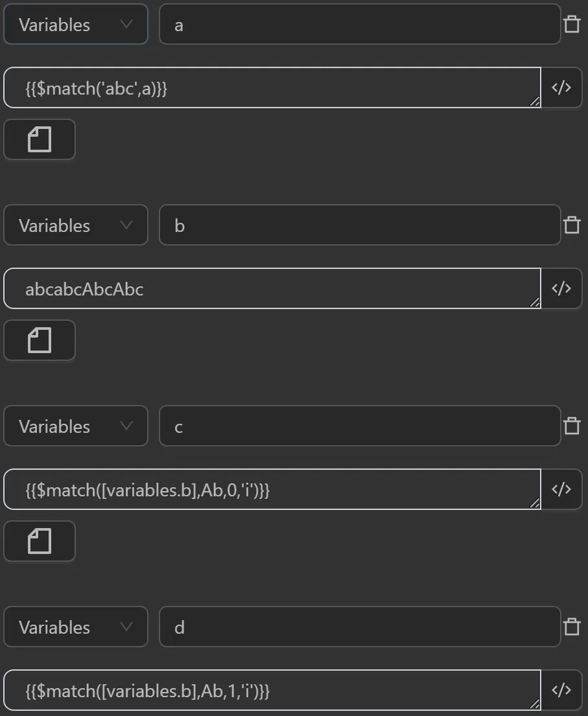Open code editor for {{$match('abc',a)}} value
Image resolution: width=588 pixels, height=716 pixels.
561,88
